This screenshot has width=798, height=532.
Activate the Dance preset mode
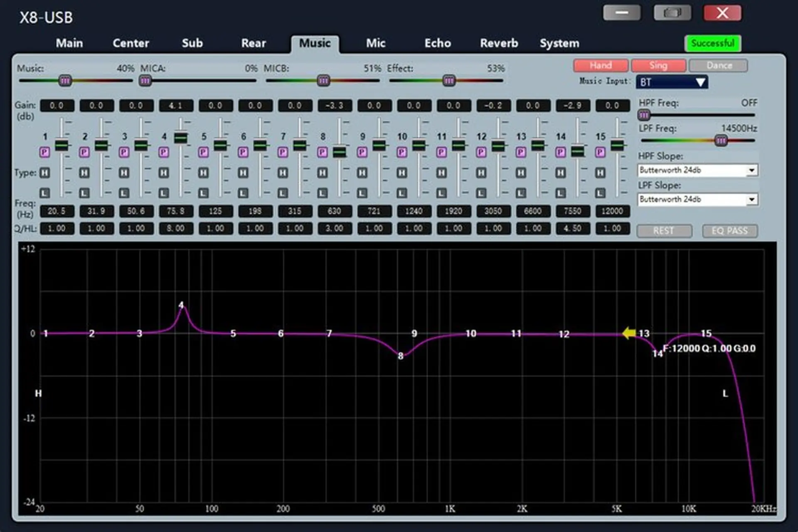(719, 66)
